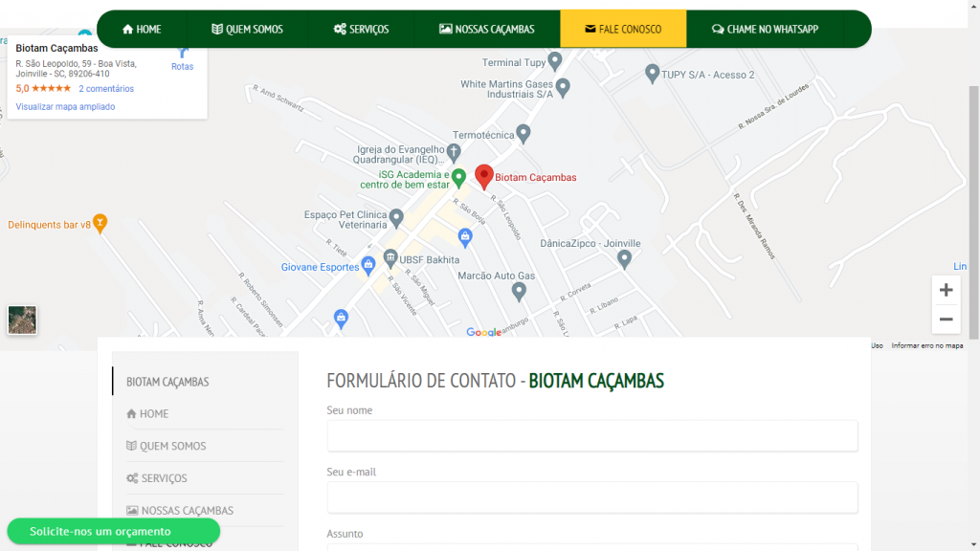Open the QUEM SOMOS top menu item
Viewport: 980px width, 551px height.
click(248, 29)
